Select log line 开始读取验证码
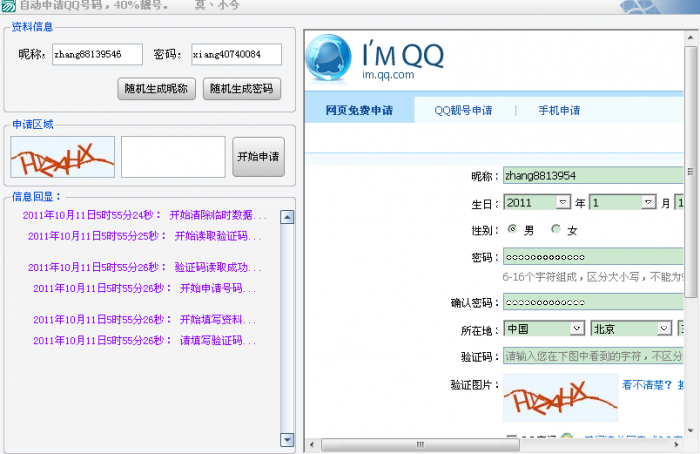Image resolution: width=700 pixels, height=454 pixels. click(x=145, y=236)
